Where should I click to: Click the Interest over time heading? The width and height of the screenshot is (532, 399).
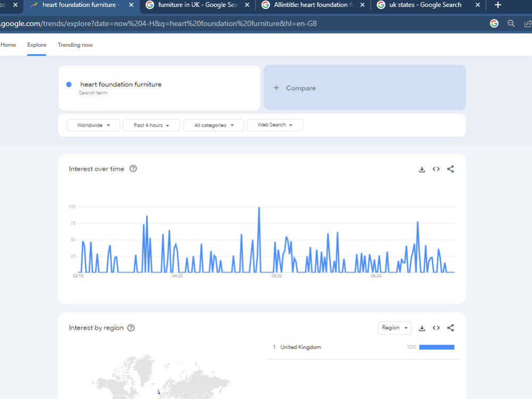[x=96, y=169]
